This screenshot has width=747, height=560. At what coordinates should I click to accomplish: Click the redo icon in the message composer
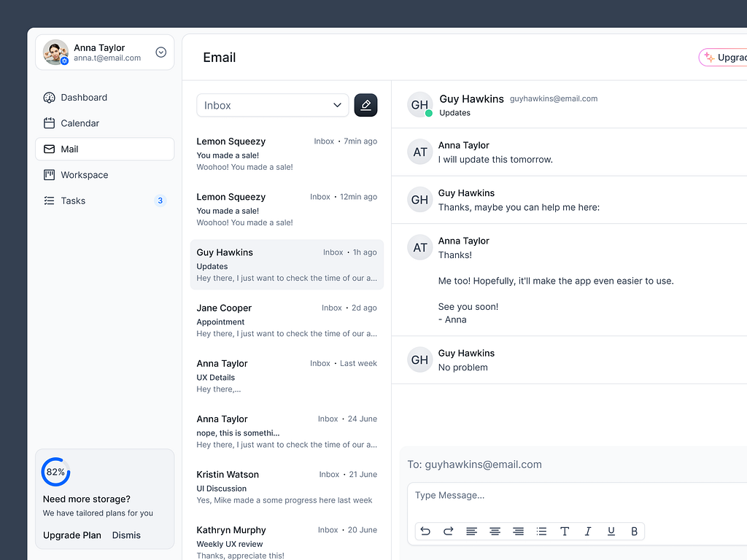(449, 531)
